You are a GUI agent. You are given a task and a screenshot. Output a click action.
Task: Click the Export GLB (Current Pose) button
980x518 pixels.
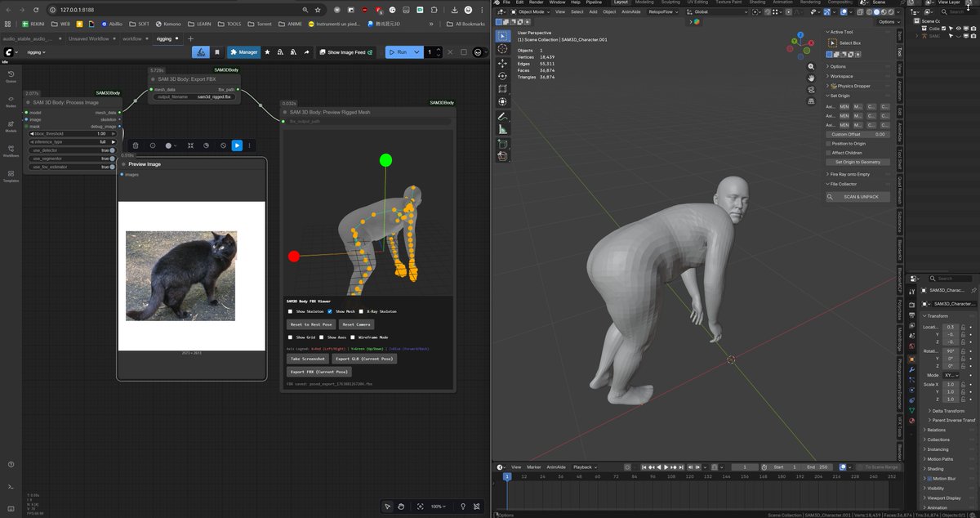coord(364,359)
